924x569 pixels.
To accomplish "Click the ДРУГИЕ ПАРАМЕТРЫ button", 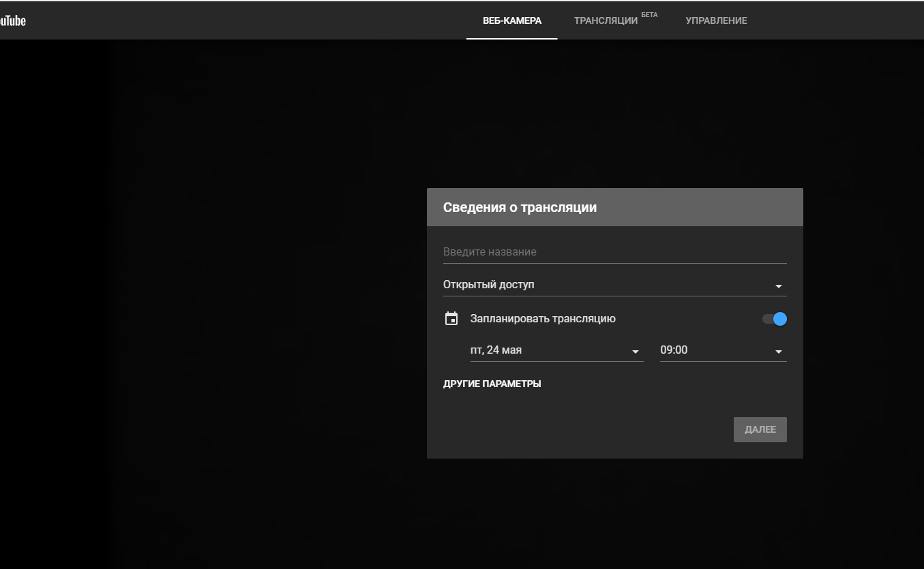I will pos(492,384).
